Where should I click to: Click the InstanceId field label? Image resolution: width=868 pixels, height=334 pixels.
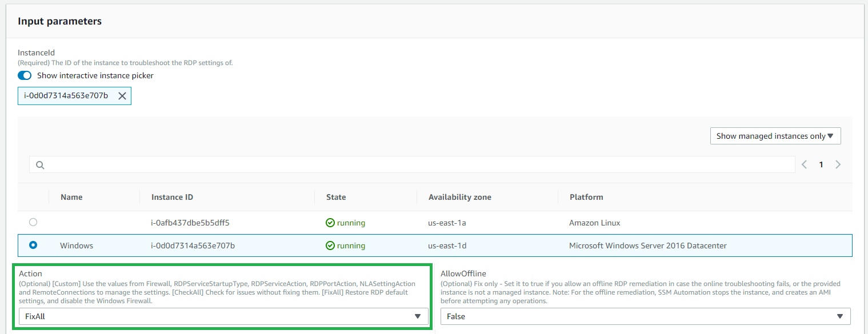[36, 53]
